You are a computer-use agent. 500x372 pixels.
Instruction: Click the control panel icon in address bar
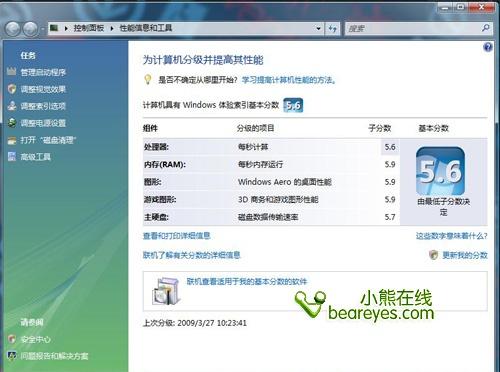54,28
